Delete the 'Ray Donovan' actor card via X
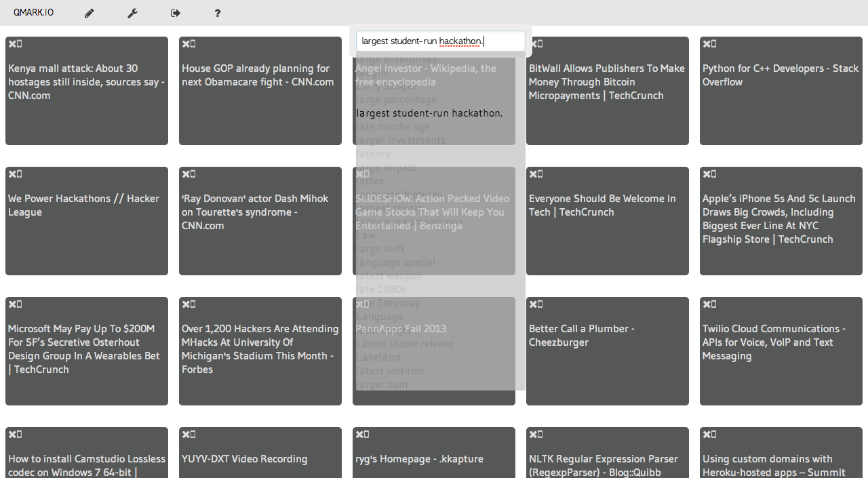The width and height of the screenshot is (868, 478). pyautogui.click(x=185, y=174)
